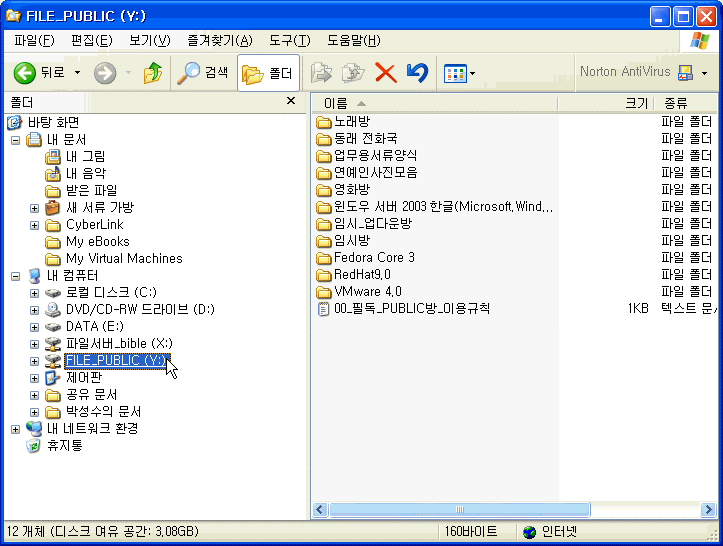The height and width of the screenshot is (546, 723).
Task: Click the green Back arrow button
Action: [24, 73]
